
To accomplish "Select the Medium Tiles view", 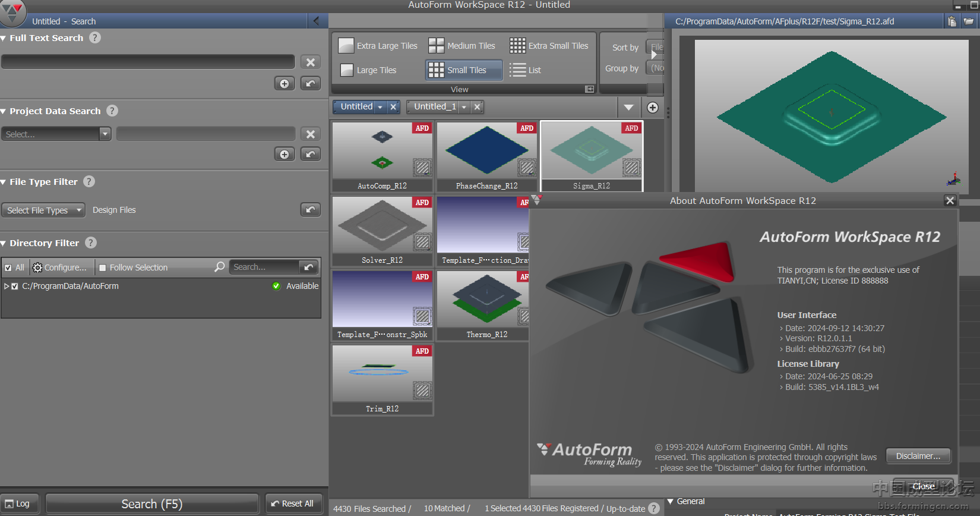I will tap(462, 46).
